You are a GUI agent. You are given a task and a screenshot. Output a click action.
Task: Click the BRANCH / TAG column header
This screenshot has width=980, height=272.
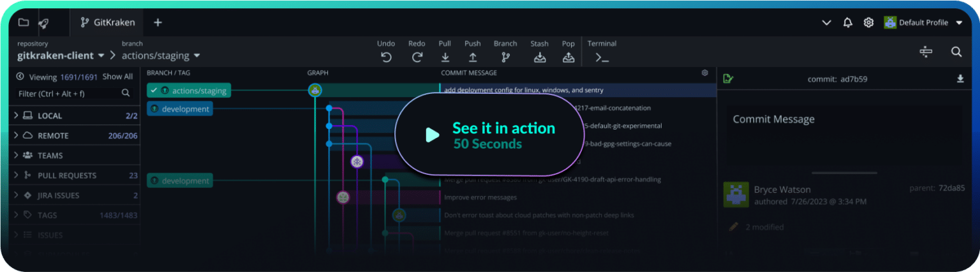(x=168, y=73)
